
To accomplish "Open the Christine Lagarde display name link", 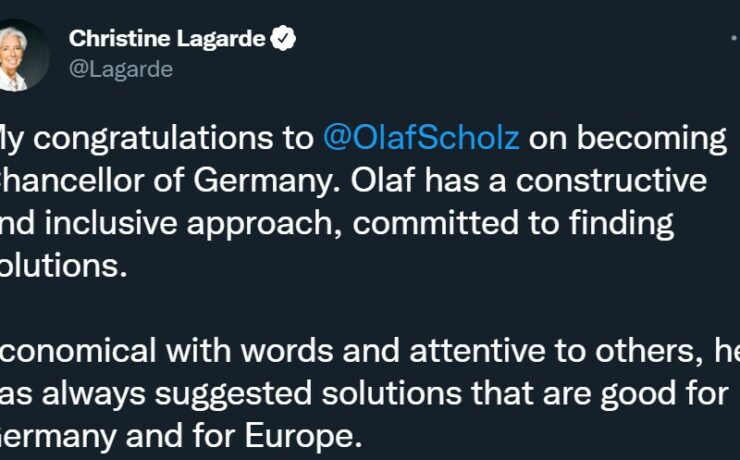I will (167, 39).
